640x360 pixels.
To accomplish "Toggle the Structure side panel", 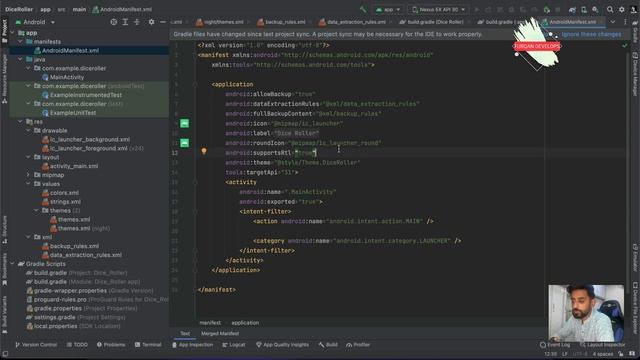I will click(x=4, y=230).
